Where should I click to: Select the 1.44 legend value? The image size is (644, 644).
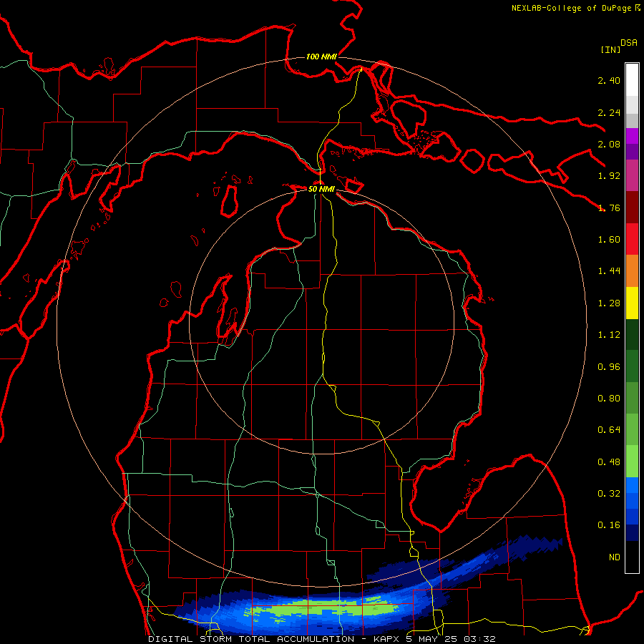tap(609, 271)
